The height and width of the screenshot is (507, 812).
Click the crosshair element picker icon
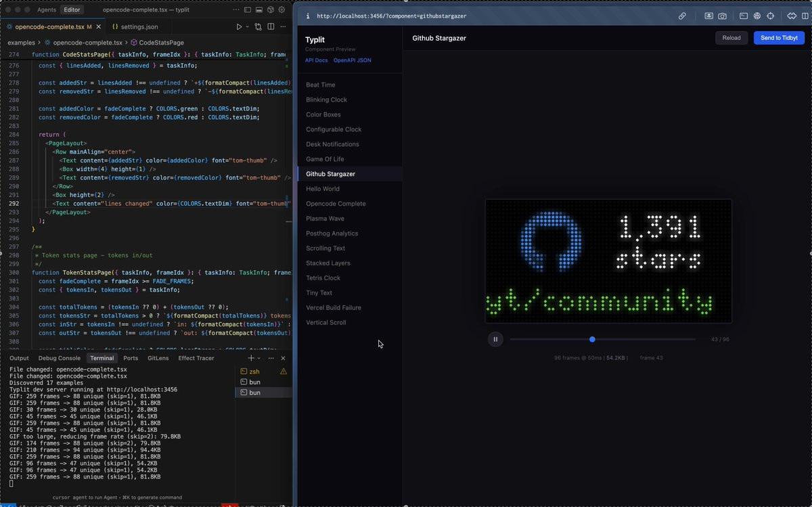coord(770,16)
